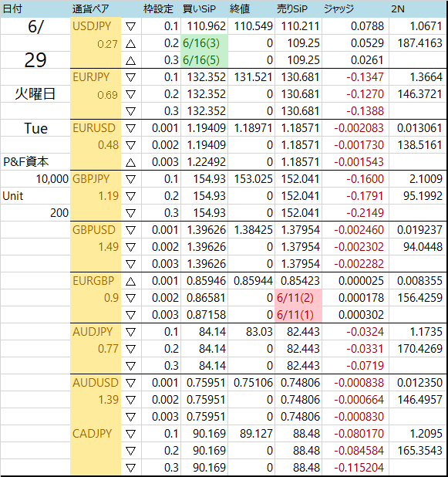The width and height of the screenshot is (448, 477).
Task: Click the closing price 153.025 cell
Action: [x=251, y=178]
